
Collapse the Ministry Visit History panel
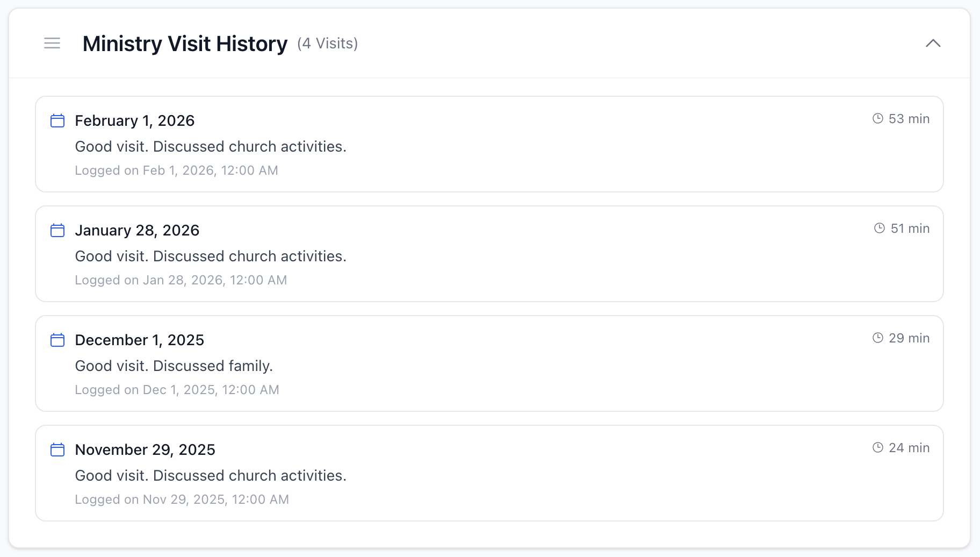coord(934,44)
